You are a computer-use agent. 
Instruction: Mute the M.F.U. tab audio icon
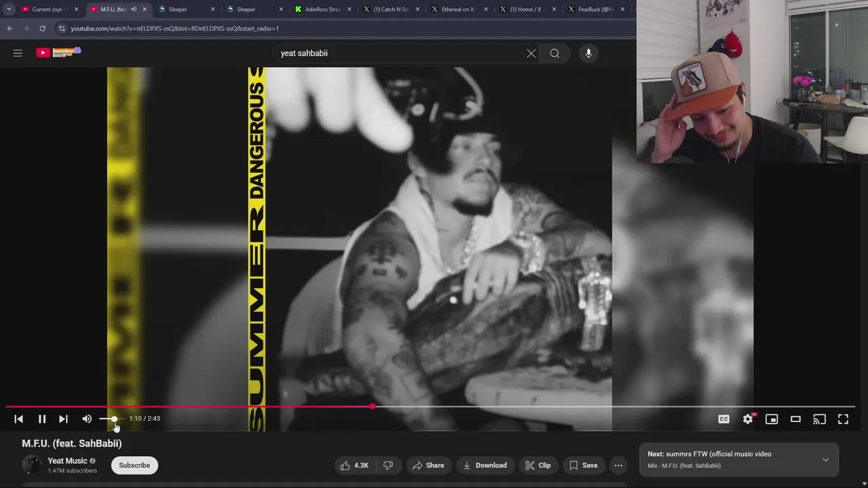[x=134, y=9]
